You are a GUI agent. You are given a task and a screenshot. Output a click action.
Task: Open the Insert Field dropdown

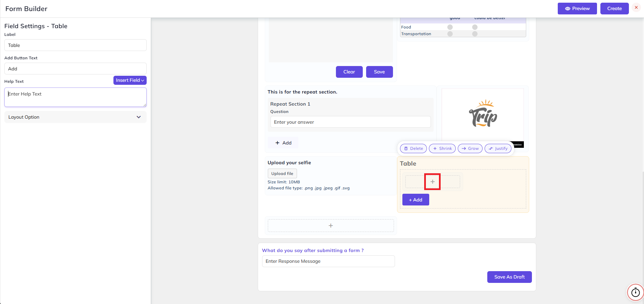130,80
